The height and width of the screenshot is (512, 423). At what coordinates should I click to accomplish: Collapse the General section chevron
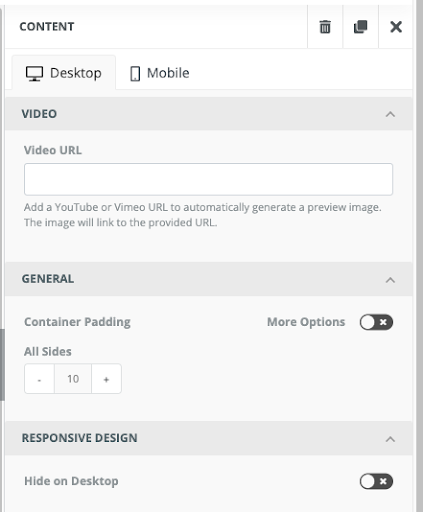coord(390,280)
